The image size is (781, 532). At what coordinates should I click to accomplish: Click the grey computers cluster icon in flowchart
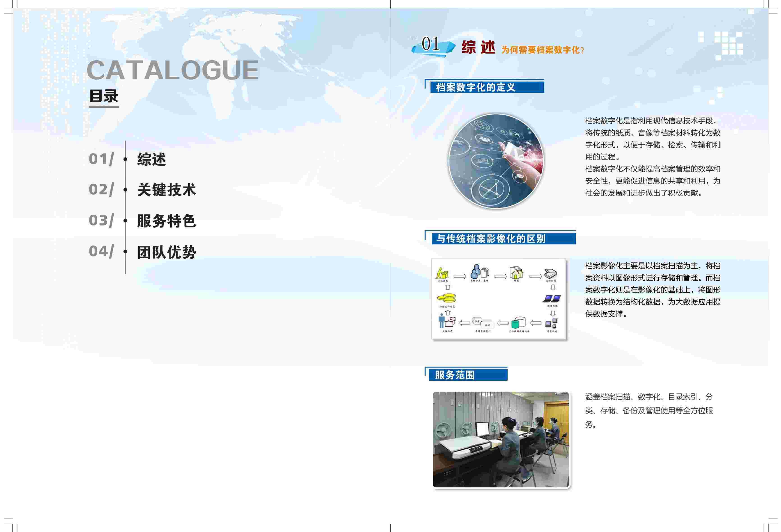click(551, 323)
